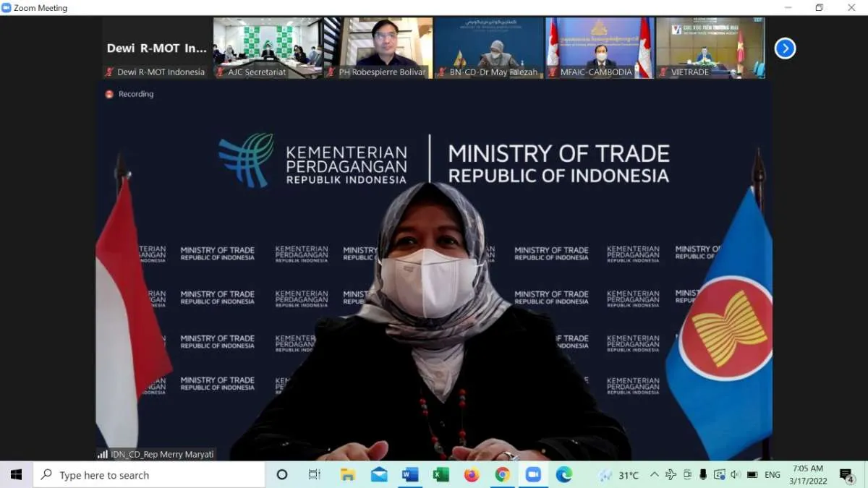The height and width of the screenshot is (488, 868).
Task: Open the volume speaker control
Action: [736, 475]
